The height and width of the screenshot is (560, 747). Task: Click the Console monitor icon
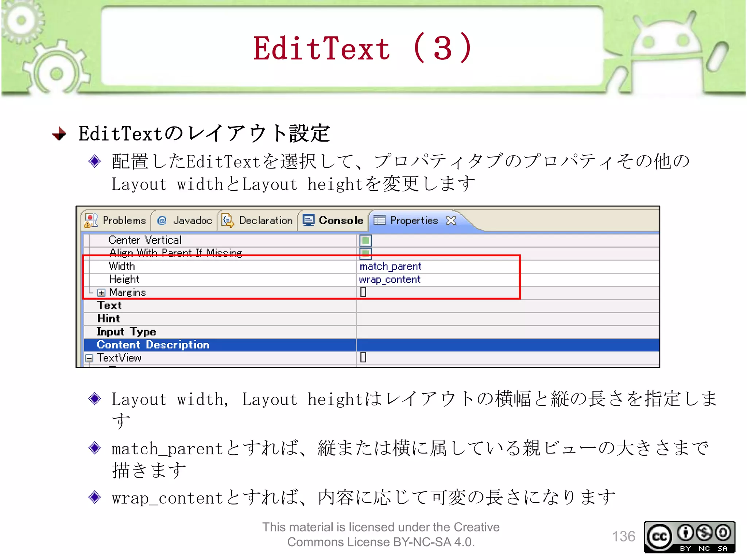click(x=309, y=220)
